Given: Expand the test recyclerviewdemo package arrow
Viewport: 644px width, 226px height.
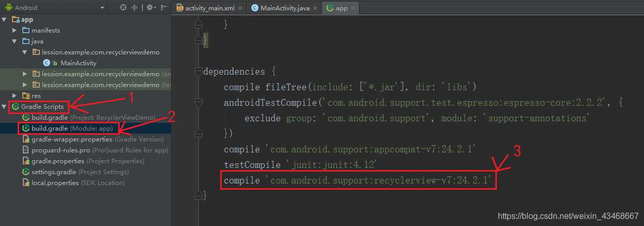Looking at the screenshot, I should pyautogui.click(x=25, y=85).
